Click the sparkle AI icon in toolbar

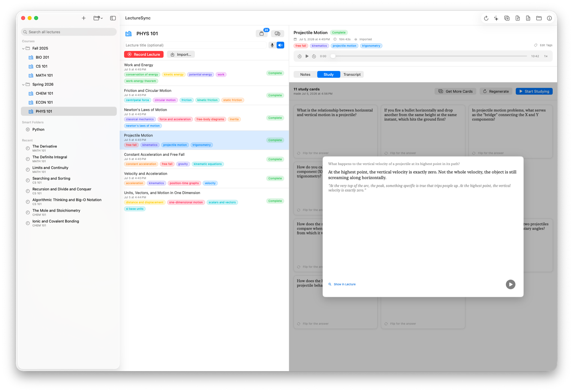tap(496, 18)
